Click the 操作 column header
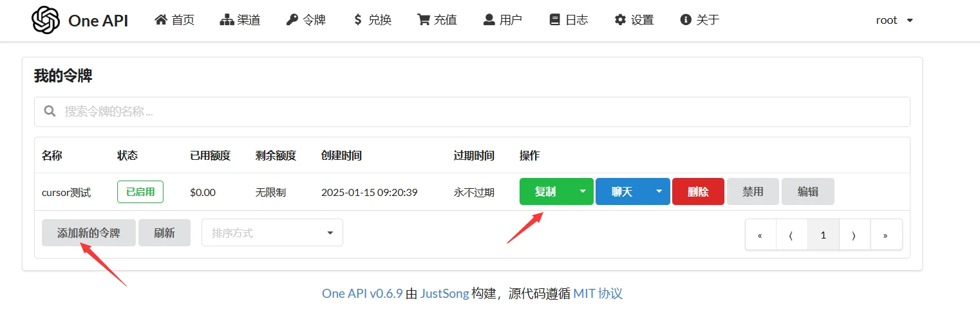This screenshot has width=980, height=323. pyautogui.click(x=530, y=155)
